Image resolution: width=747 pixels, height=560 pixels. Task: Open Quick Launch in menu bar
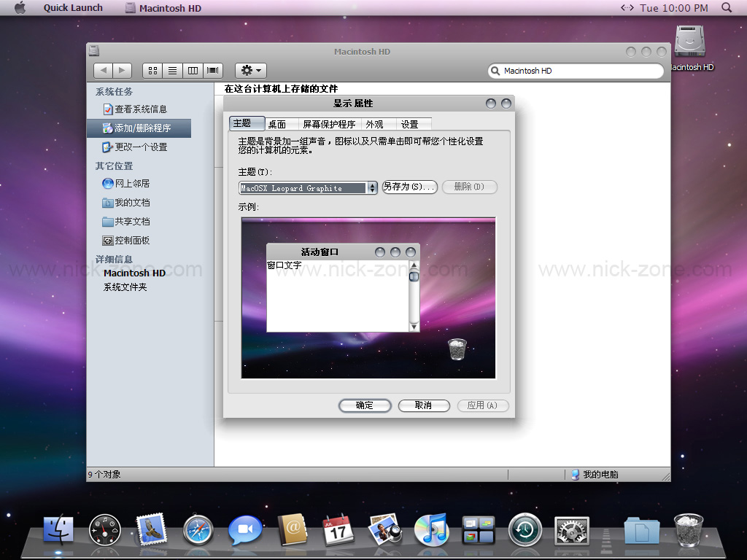[73, 7]
